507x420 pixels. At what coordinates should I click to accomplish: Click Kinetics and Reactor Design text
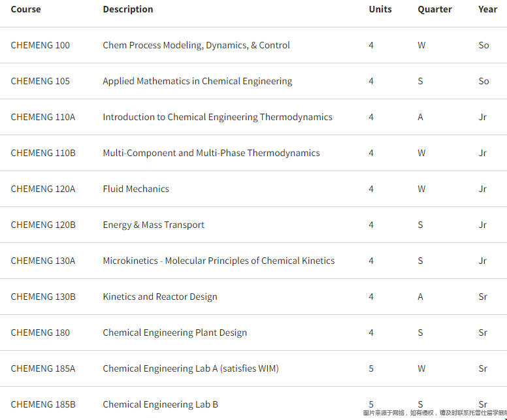[x=160, y=297]
